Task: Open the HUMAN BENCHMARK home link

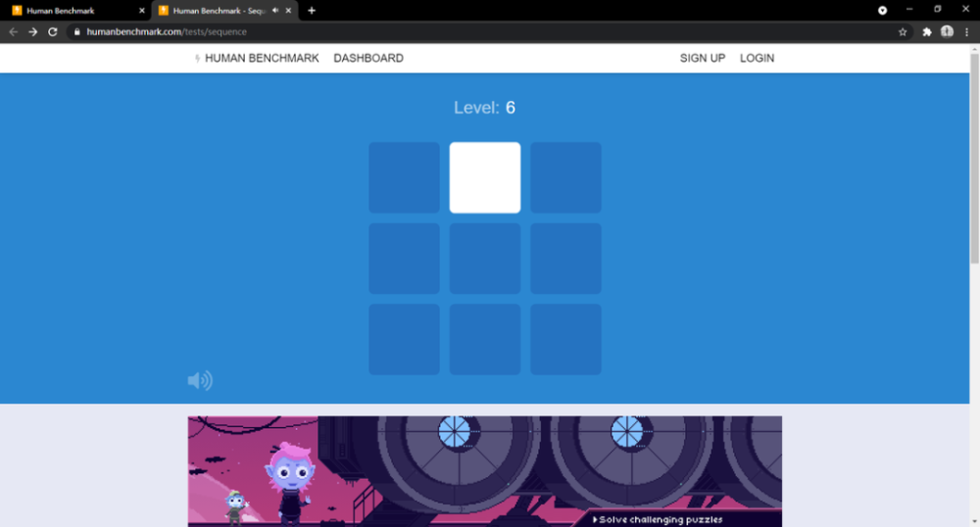Action: [262, 58]
